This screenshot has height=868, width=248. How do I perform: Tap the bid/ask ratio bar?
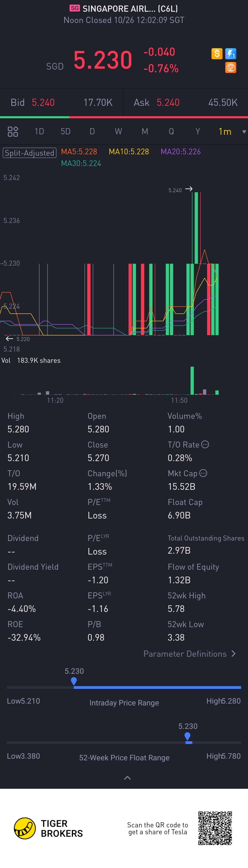click(x=124, y=117)
